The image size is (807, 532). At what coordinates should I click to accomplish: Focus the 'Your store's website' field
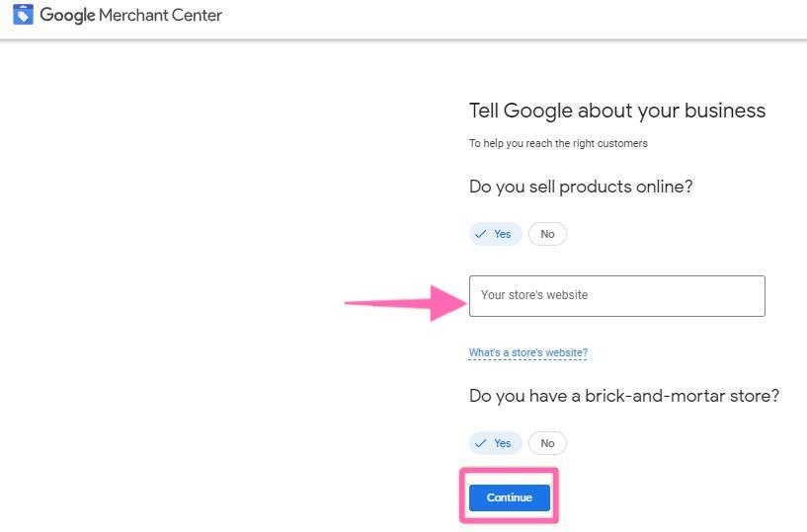[x=616, y=296]
